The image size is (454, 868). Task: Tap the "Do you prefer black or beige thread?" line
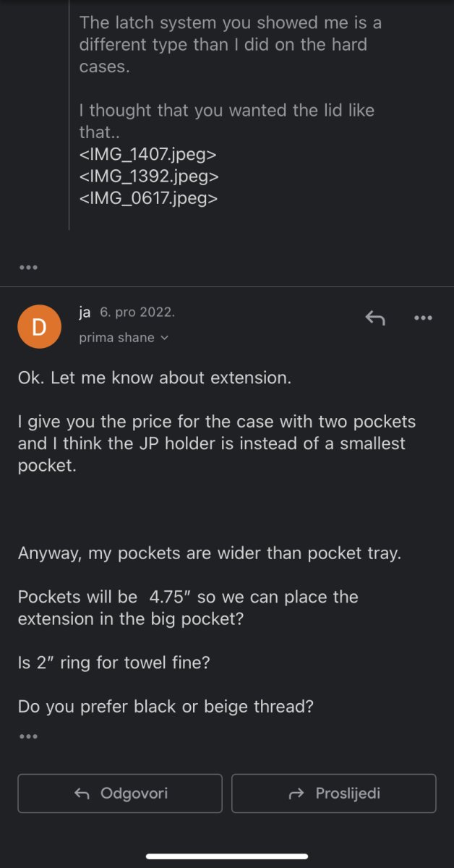click(x=166, y=706)
